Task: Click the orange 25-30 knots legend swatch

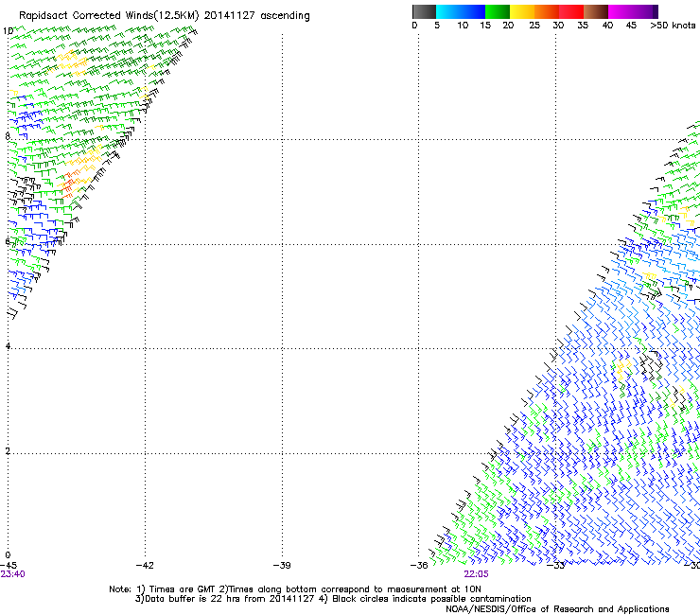Action: point(547,11)
